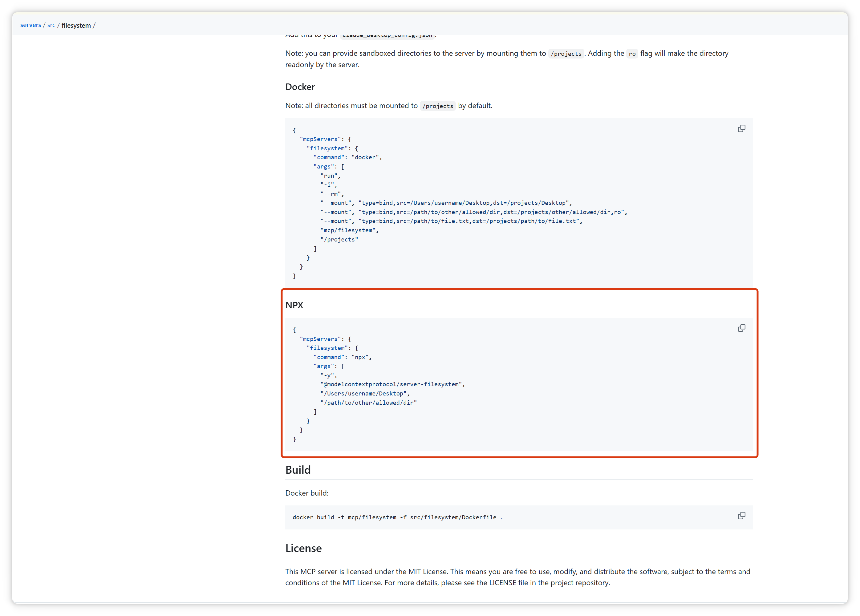Copy the docker build command
The width and height of the screenshot is (860, 616).
[x=741, y=516]
